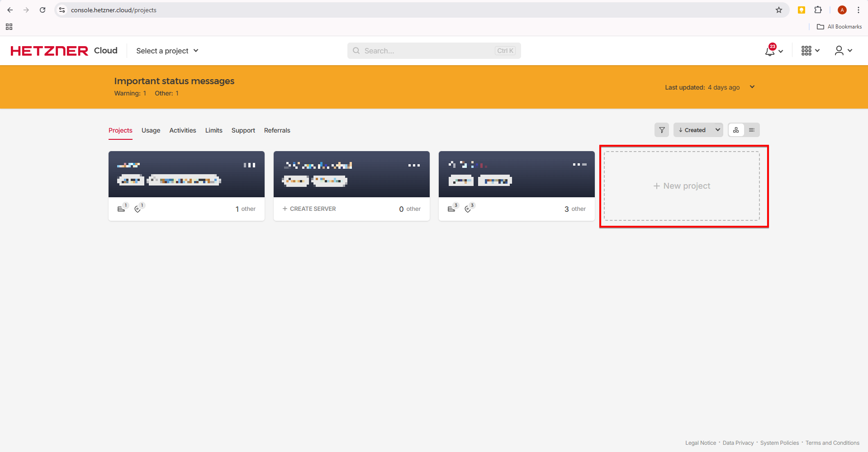Switch to grid card view

pos(736,130)
